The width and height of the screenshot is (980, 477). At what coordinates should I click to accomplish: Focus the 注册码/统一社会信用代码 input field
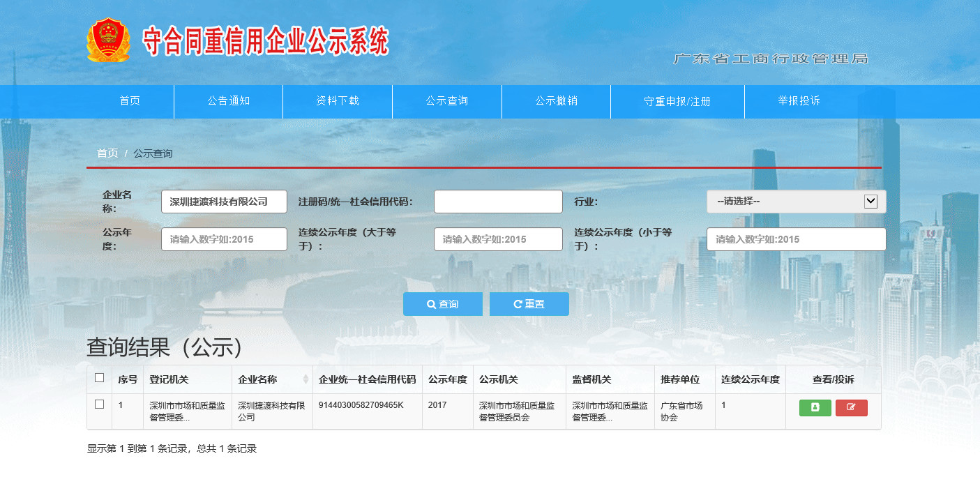[x=498, y=202]
